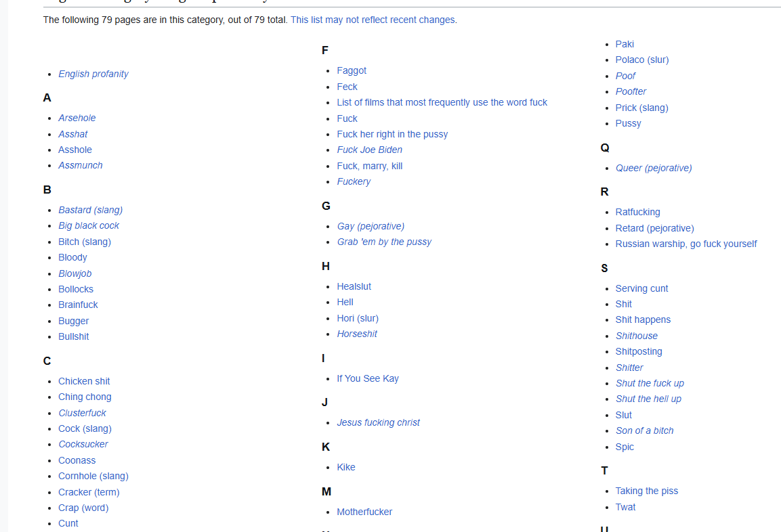
Task: Click the Big black cock link
Action: coord(89,225)
